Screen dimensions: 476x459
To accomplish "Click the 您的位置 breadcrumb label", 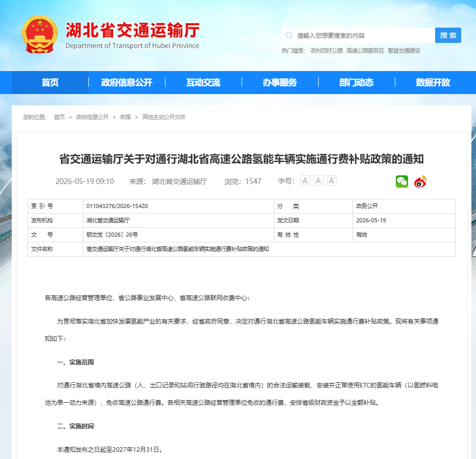I will tap(35, 117).
